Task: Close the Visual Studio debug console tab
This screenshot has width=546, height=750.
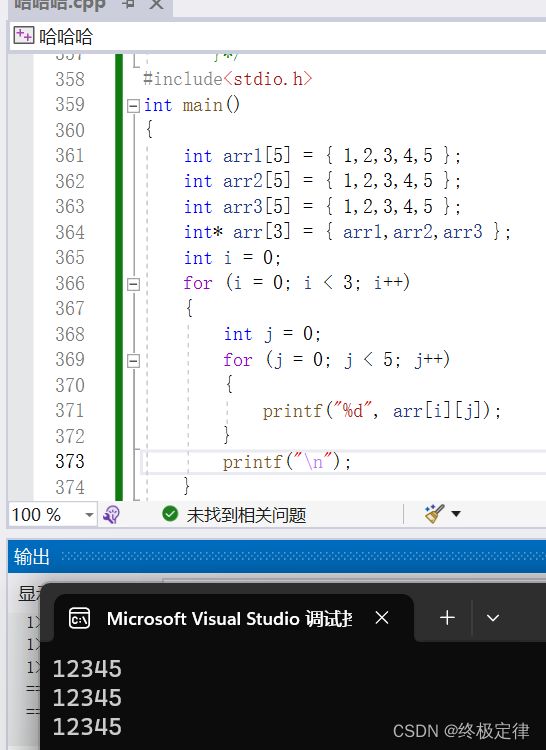Action: click(382, 618)
